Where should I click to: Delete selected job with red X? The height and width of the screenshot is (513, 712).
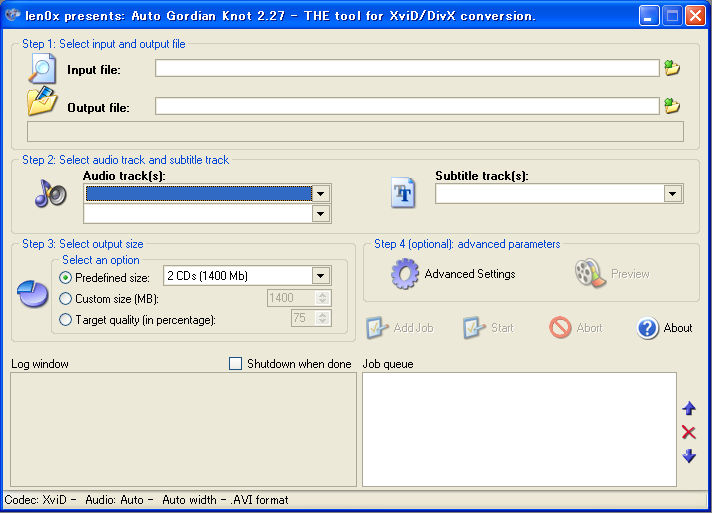pyautogui.click(x=689, y=432)
